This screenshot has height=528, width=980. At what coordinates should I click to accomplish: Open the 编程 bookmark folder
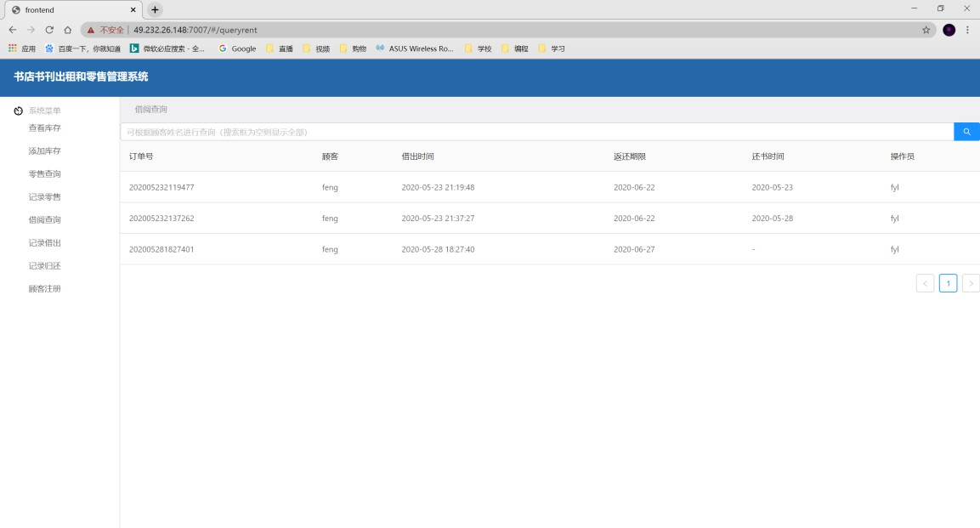515,48
